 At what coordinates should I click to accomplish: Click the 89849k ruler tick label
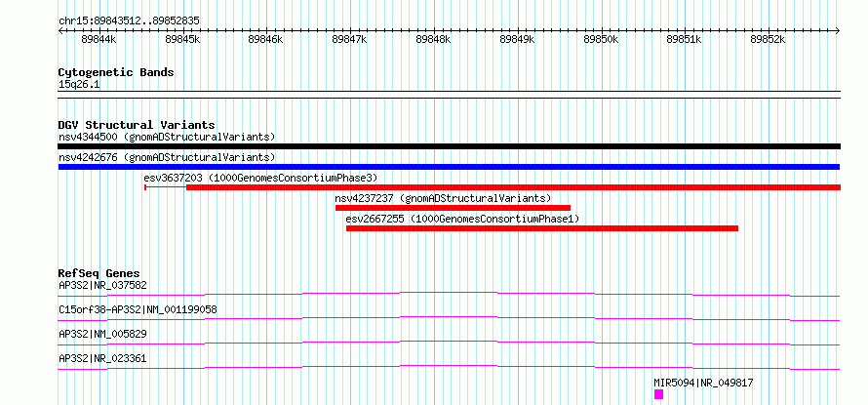tap(518, 40)
